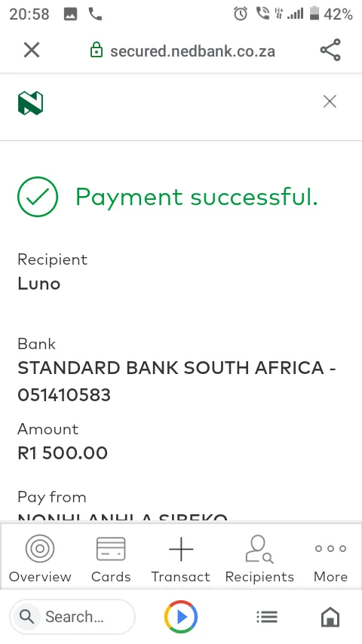
Task: Tap the battery indicator in status bar
Action: (x=314, y=13)
